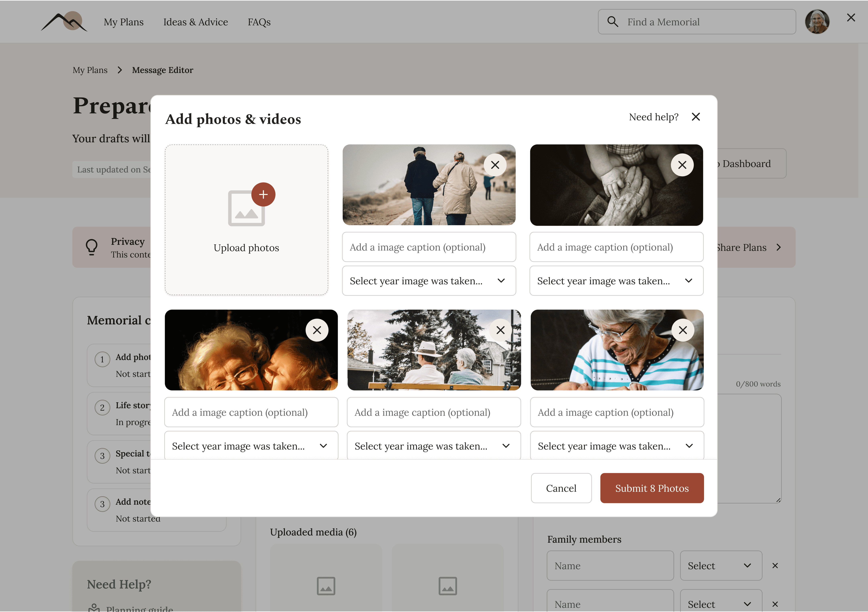Open year dropdown for walking couple photo
Viewport: 868px width, 612px height.
point(429,281)
